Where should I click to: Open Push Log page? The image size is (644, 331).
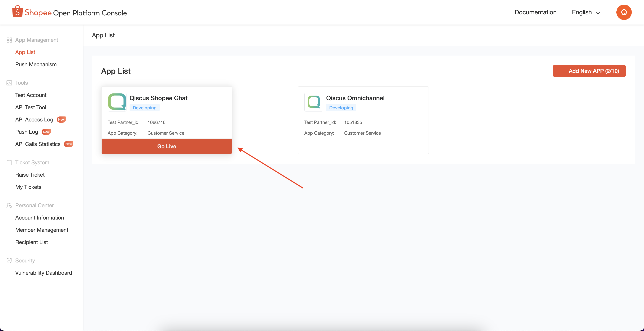[26, 132]
